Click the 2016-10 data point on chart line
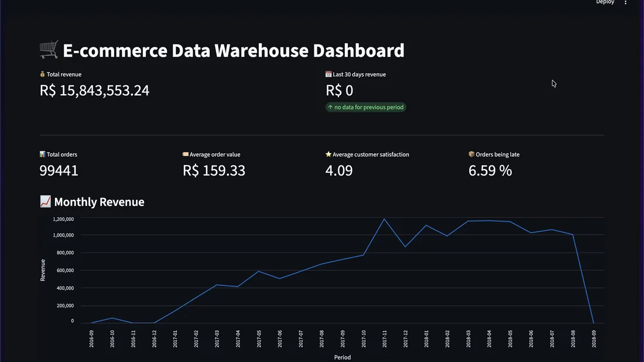The image size is (644, 362). coord(112,318)
